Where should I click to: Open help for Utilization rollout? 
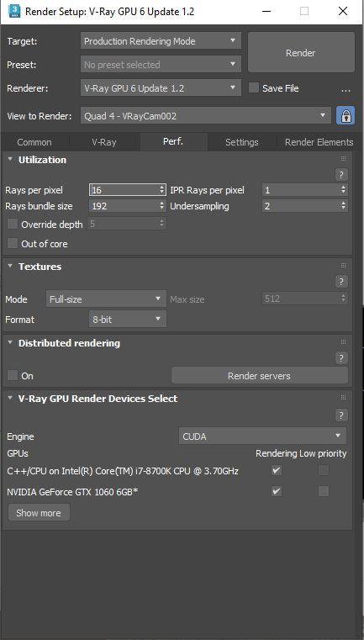tap(341, 175)
